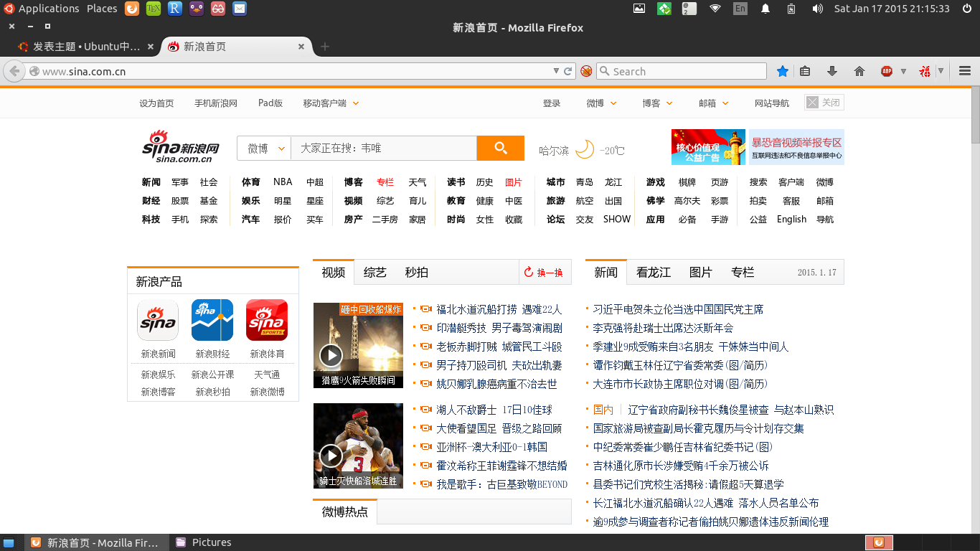
Task: Play the basketball game video thumbnail
Action: coord(358,446)
